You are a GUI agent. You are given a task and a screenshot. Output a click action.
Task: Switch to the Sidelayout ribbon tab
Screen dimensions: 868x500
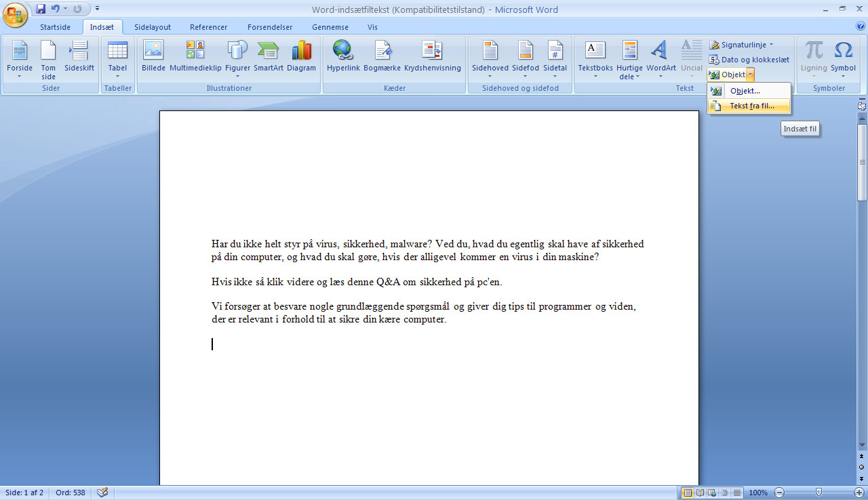coord(153,27)
